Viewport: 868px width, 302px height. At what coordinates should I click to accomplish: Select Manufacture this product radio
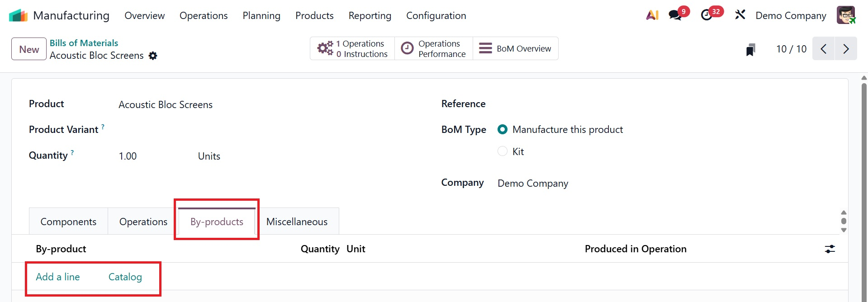tap(503, 130)
